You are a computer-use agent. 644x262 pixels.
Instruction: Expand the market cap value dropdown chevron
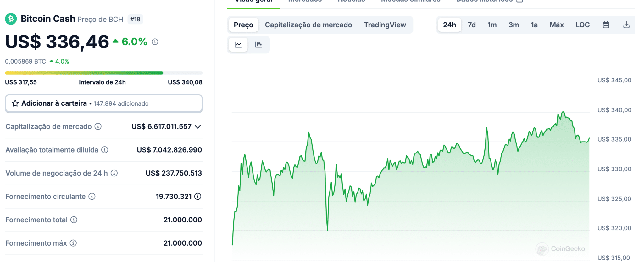(x=198, y=127)
